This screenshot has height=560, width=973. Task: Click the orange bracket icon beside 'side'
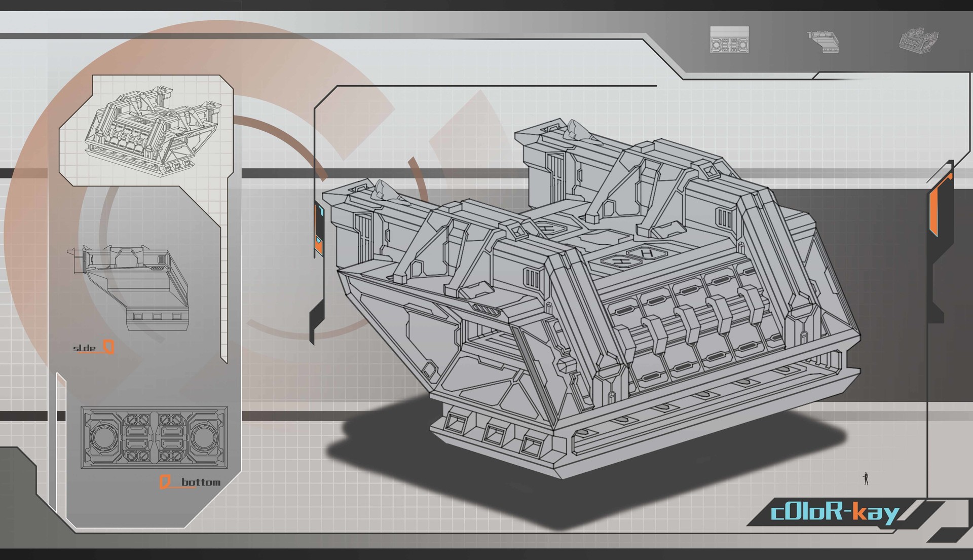(x=108, y=347)
